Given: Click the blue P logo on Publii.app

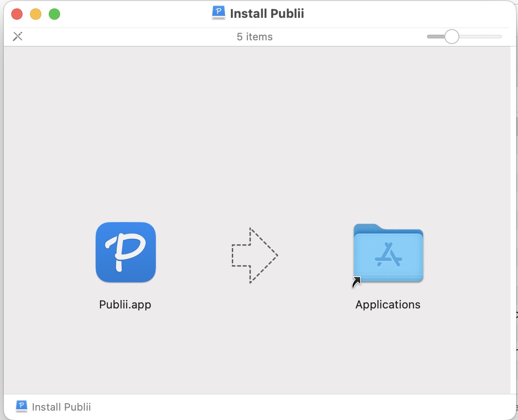Looking at the screenshot, I should point(125,252).
